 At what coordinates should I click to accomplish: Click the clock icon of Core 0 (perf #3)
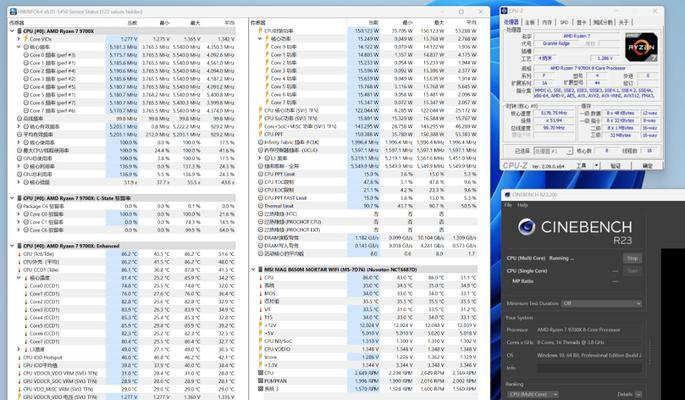click(26, 55)
